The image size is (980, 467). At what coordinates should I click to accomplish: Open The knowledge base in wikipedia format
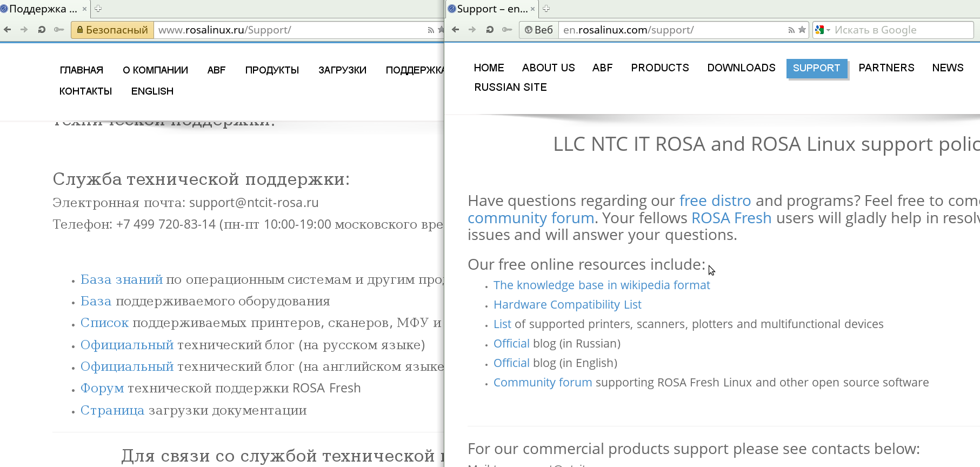(x=602, y=285)
